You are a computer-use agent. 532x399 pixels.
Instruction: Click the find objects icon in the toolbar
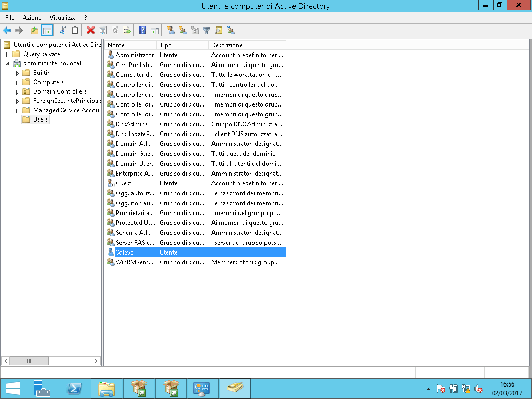[219, 31]
